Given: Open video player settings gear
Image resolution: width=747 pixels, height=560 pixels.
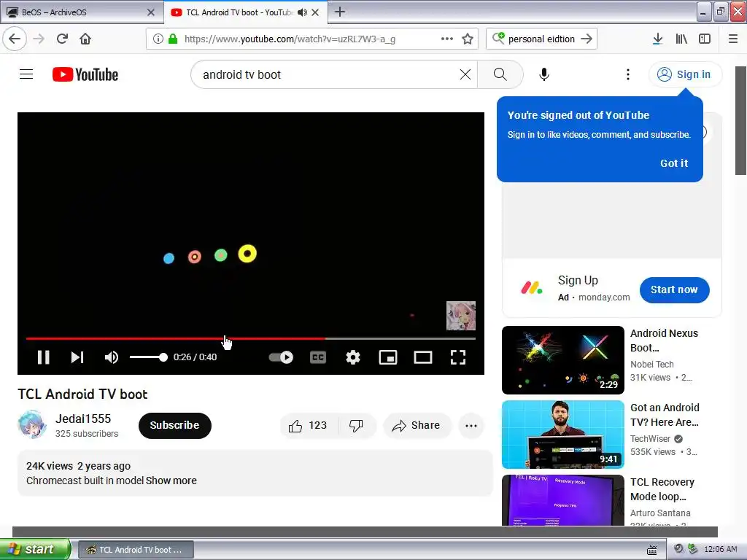Looking at the screenshot, I should click(353, 357).
